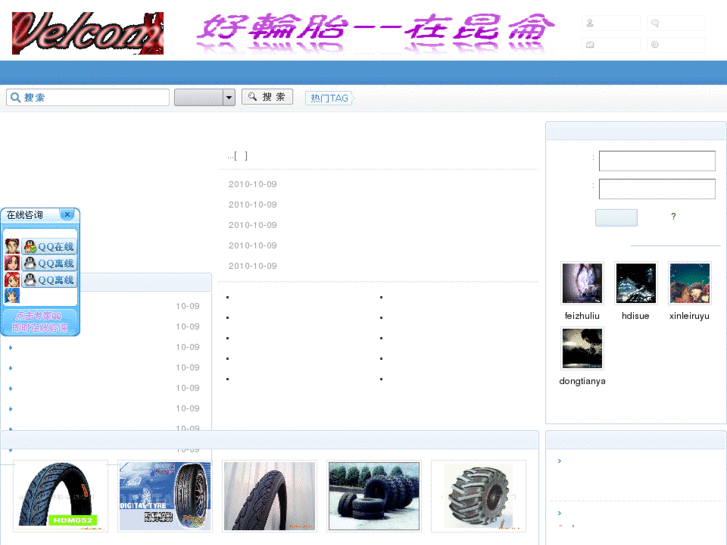727x545 pixels.
Task: Open feizhuliu's user avatar
Action: [582, 283]
